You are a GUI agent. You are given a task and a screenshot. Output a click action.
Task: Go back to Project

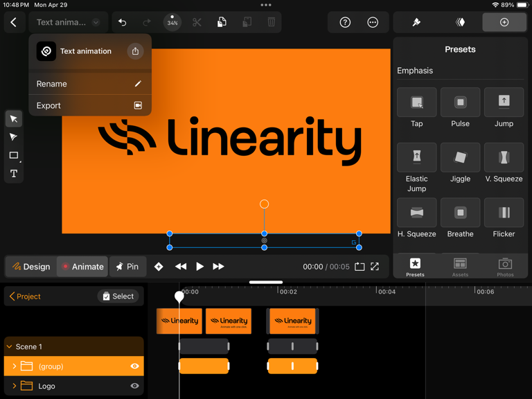[25, 296]
